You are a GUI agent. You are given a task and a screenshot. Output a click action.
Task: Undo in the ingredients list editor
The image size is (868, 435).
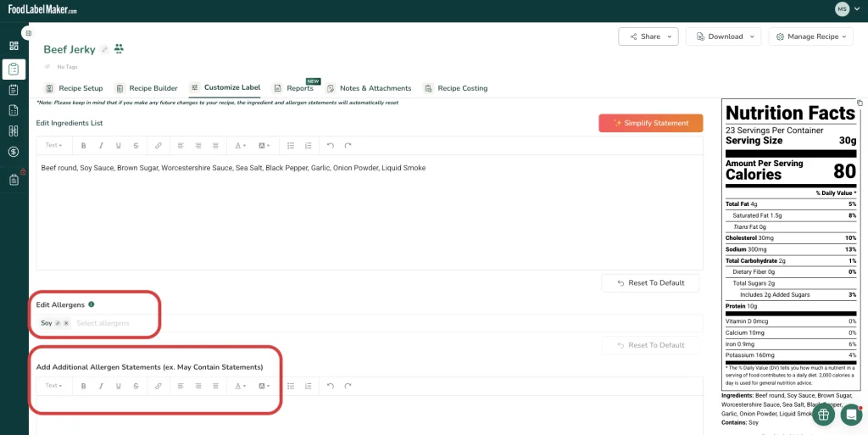pos(331,146)
